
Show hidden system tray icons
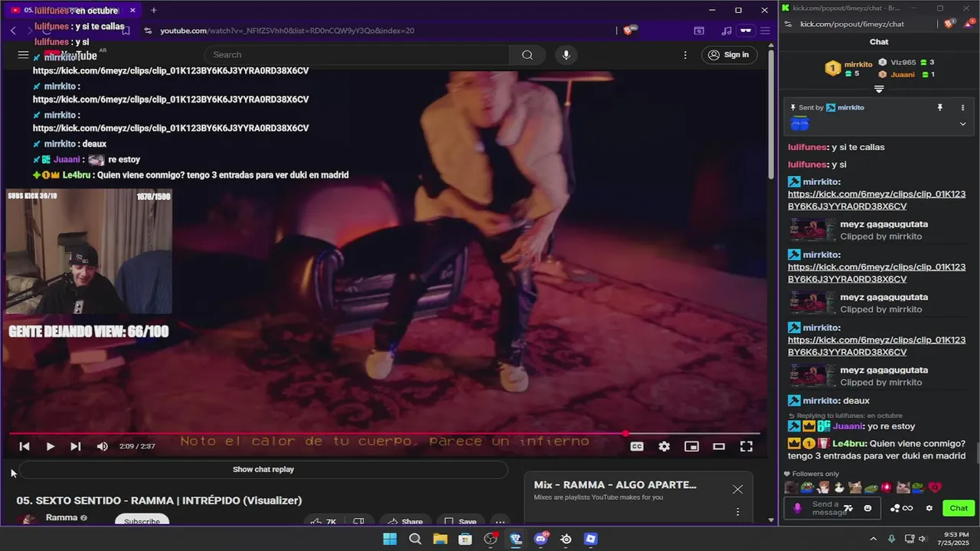(x=873, y=539)
